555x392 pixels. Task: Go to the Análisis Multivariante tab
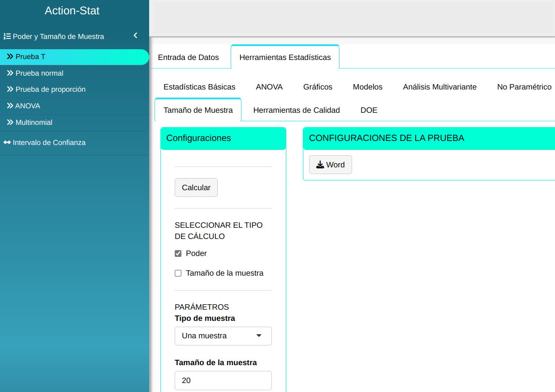point(439,87)
